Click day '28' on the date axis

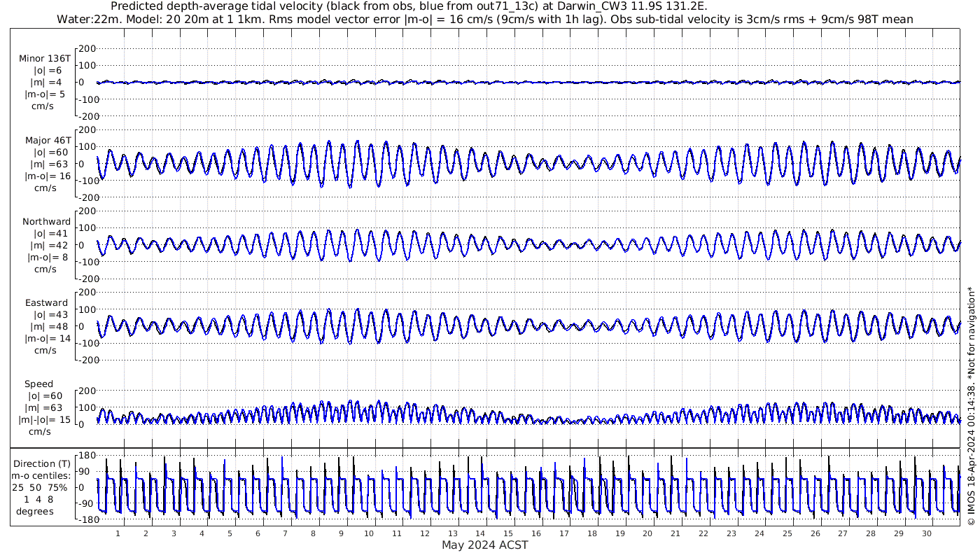click(x=871, y=533)
